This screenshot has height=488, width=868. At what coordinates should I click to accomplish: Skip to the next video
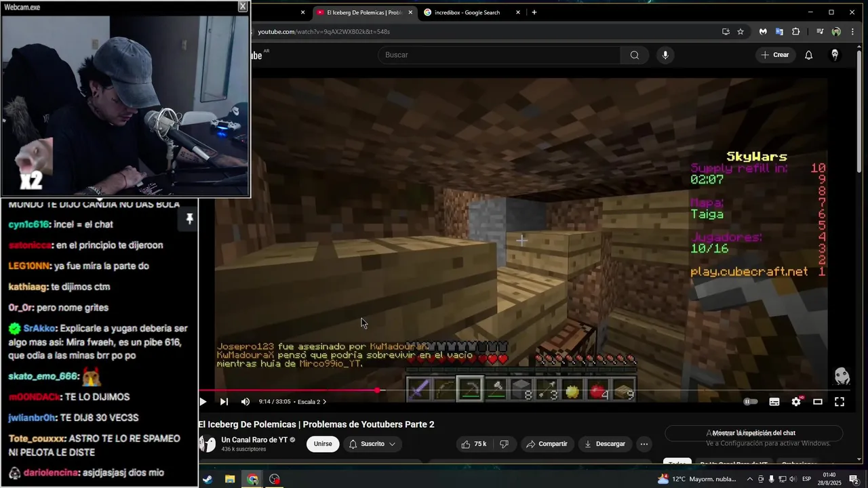(x=224, y=401)
